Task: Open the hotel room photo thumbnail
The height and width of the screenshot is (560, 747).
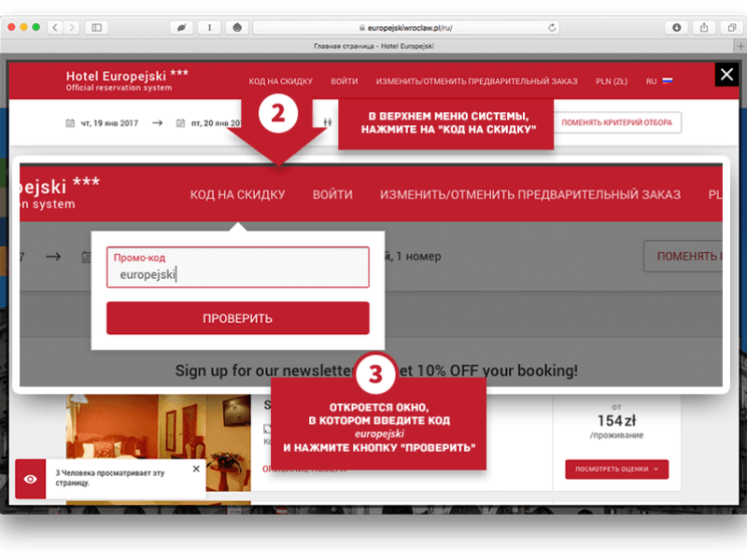Action: [x=158, y=441]
